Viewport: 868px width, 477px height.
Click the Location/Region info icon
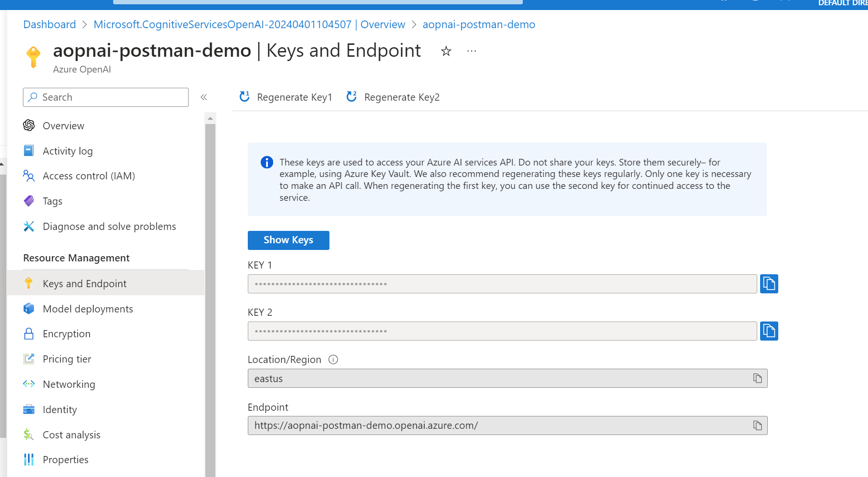(333, 360)
